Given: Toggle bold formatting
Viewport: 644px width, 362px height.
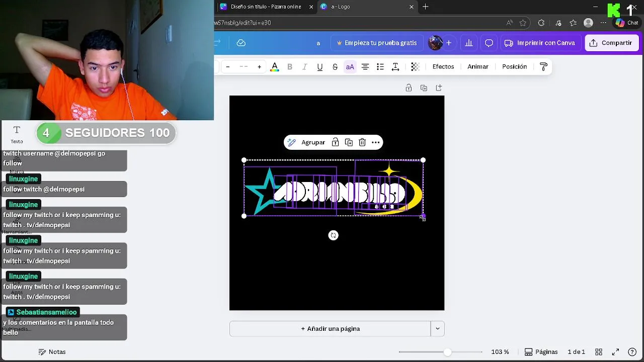Looking at the screenshot, I should (x=290, y=66).
